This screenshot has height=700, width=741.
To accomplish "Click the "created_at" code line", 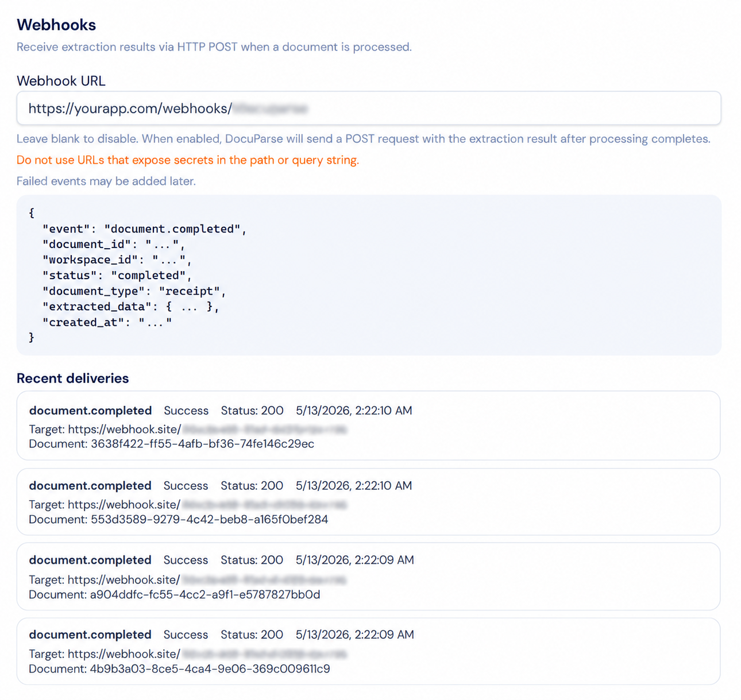I will (107, 322).
